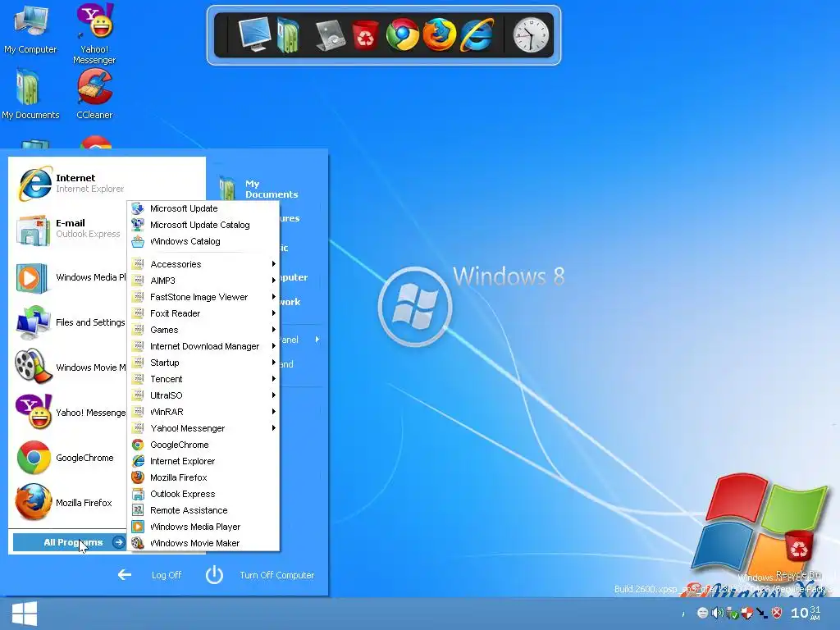Launch Internet Explorer from All Programs list
Viewport: 840px width, 630px height.
(x=203, y=461)
